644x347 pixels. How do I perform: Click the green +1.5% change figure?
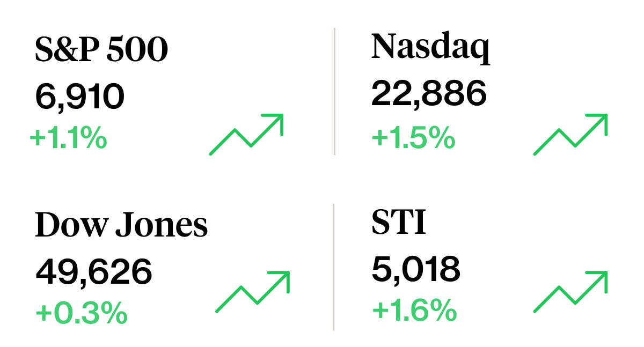413,139
